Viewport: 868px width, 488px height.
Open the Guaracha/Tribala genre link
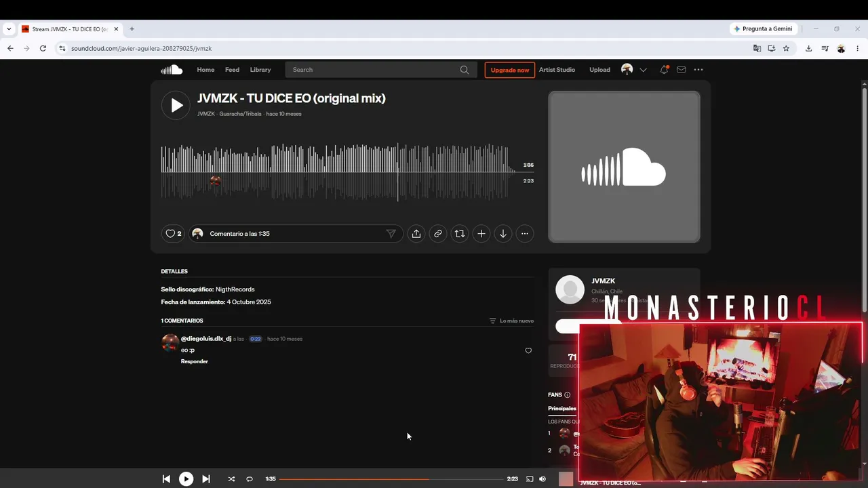pyautogui.click(x=240, y=114)
